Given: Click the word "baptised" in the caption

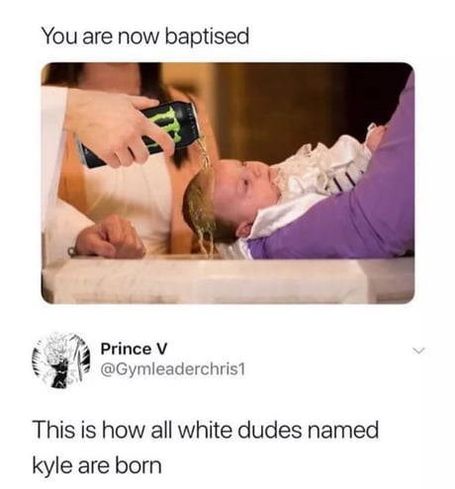Looking at the screenshot, I should (x=207, y=36).
